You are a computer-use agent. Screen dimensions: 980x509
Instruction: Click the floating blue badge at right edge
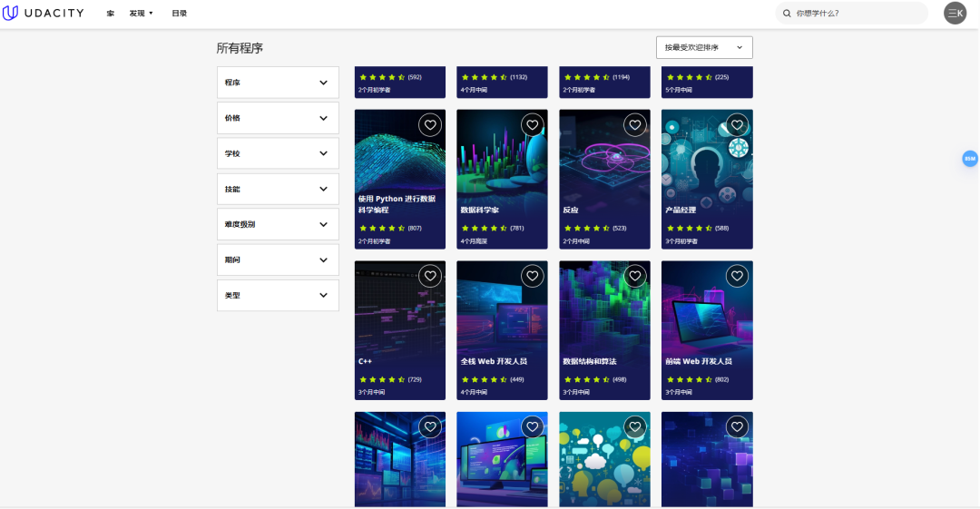click(x=970, y=159)
